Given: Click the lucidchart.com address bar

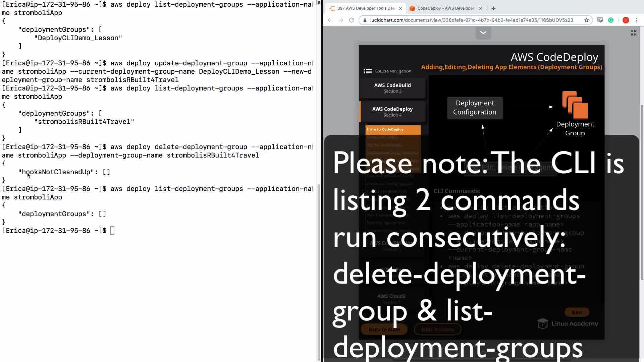Looking at the screenshot, I should tap(471, 20).
